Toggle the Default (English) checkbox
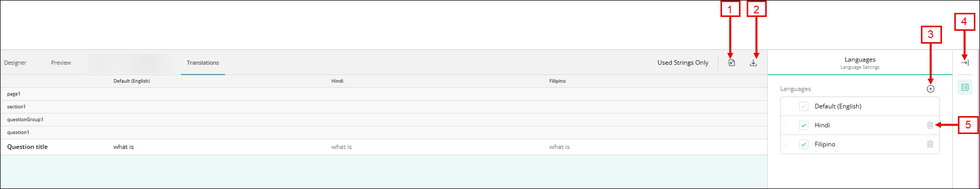Image resolution: width=980 pixels, height=189 pixels. pyautogui.click(x=804, y=106)
